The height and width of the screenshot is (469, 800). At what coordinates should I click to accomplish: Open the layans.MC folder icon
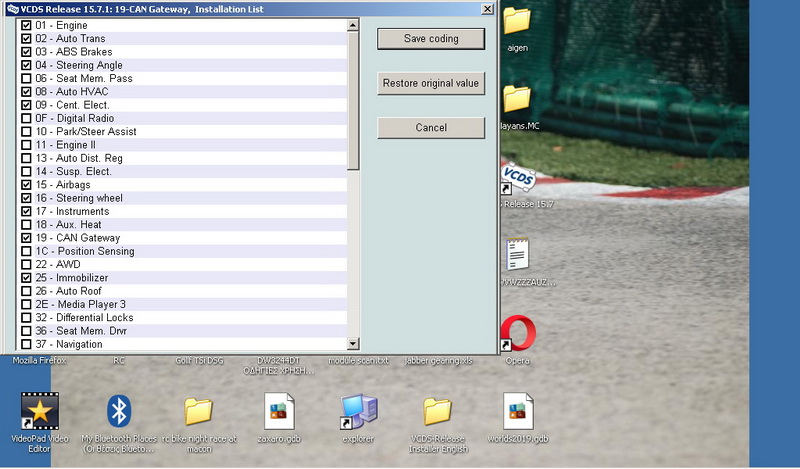click(x=517, y=98)
